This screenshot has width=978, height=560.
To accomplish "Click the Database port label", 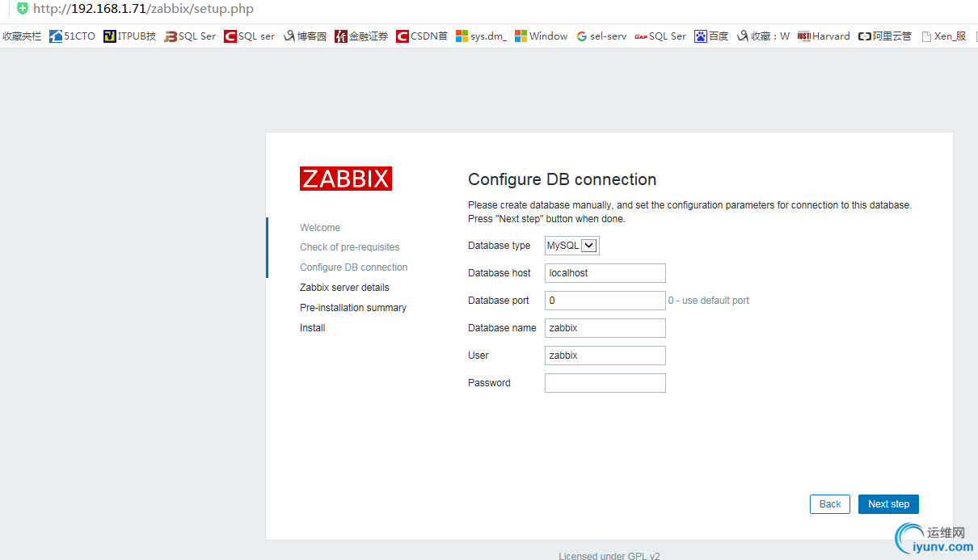I will coord(499,301).
